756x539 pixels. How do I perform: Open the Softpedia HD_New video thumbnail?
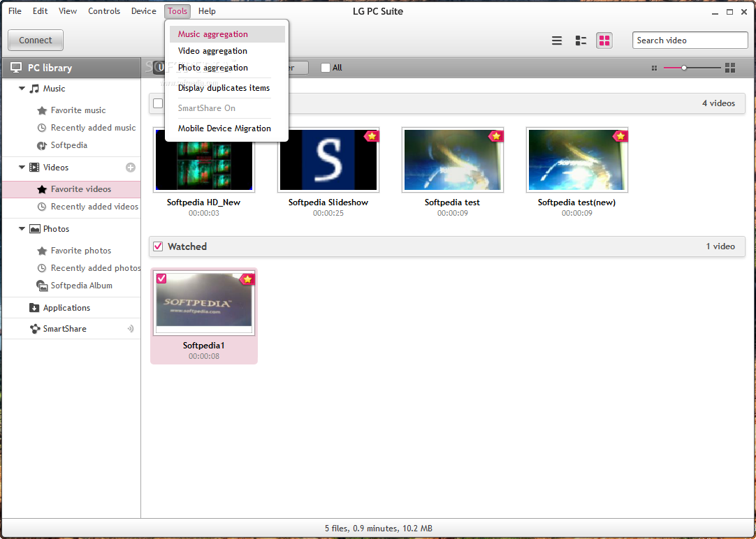(x=204, y=160)
